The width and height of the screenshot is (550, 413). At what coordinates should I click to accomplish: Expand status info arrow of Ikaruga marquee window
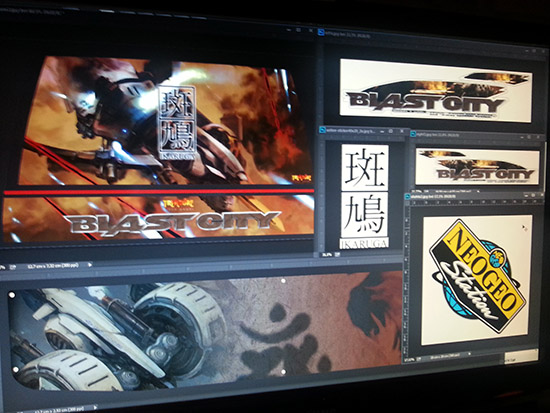click(x=90, y=265)
